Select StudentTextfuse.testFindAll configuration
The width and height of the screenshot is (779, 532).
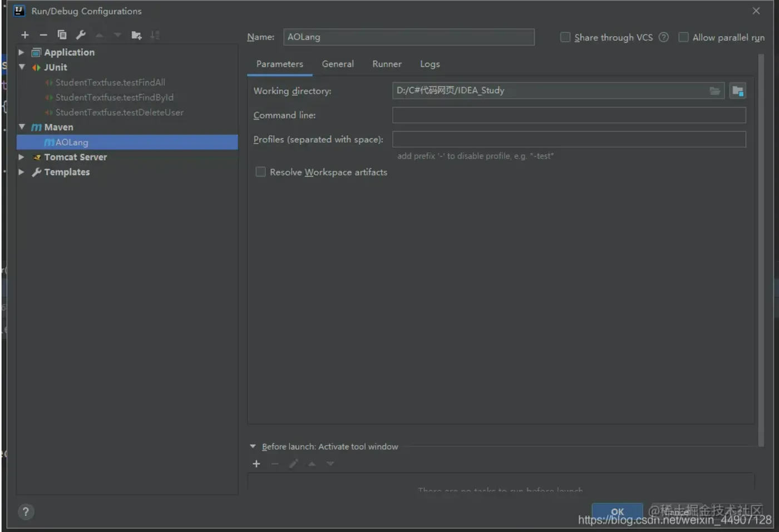point(110,82)
